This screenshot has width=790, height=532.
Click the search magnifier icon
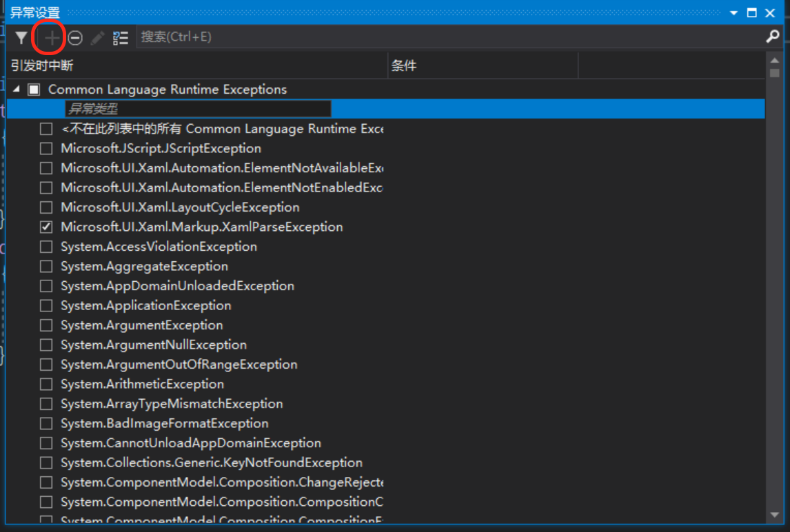pos(773,37)
